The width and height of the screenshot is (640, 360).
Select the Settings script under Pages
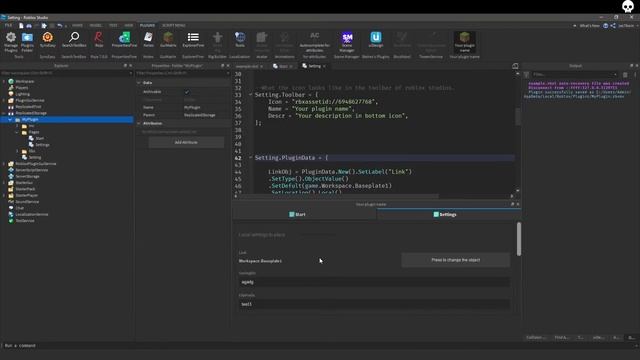click(x=42, y=144)
